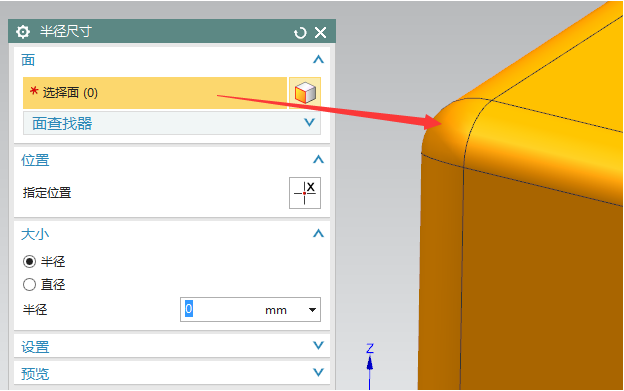The image size is (624, 391).
Task: Activate the 选择面 (0) selection row
Action: [x=155, y=93]
